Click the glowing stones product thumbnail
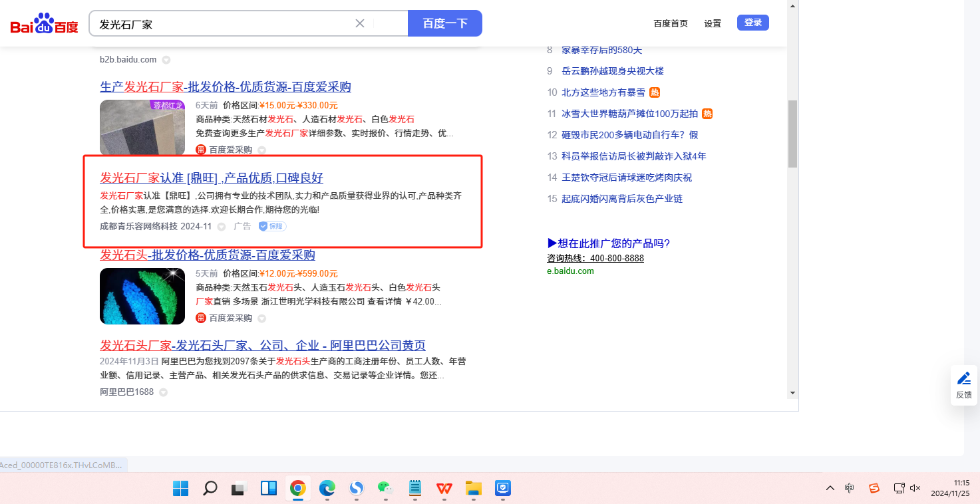This screenshot has height=504, width=980. coord(142,296)
